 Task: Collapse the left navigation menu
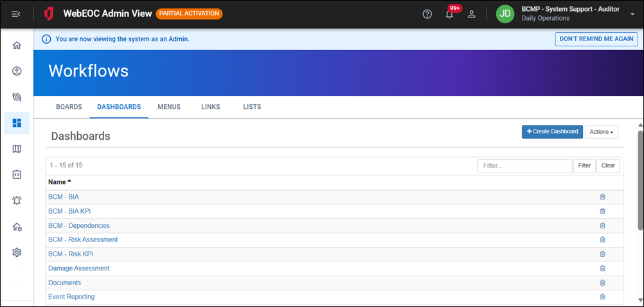[x=16, y=14]
